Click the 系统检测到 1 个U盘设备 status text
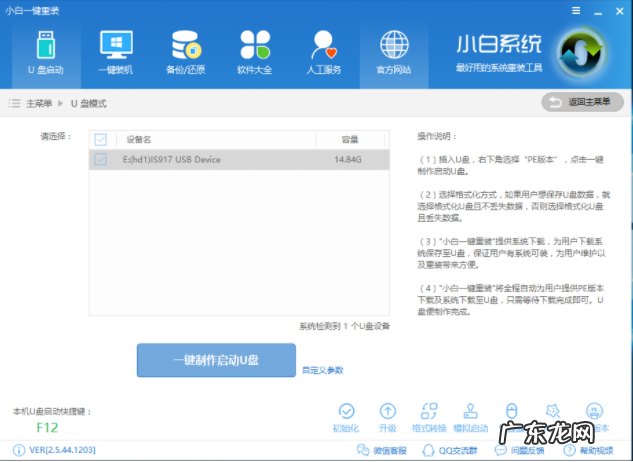This screenshot has height=462, width=633. click(x=344, y=326)
